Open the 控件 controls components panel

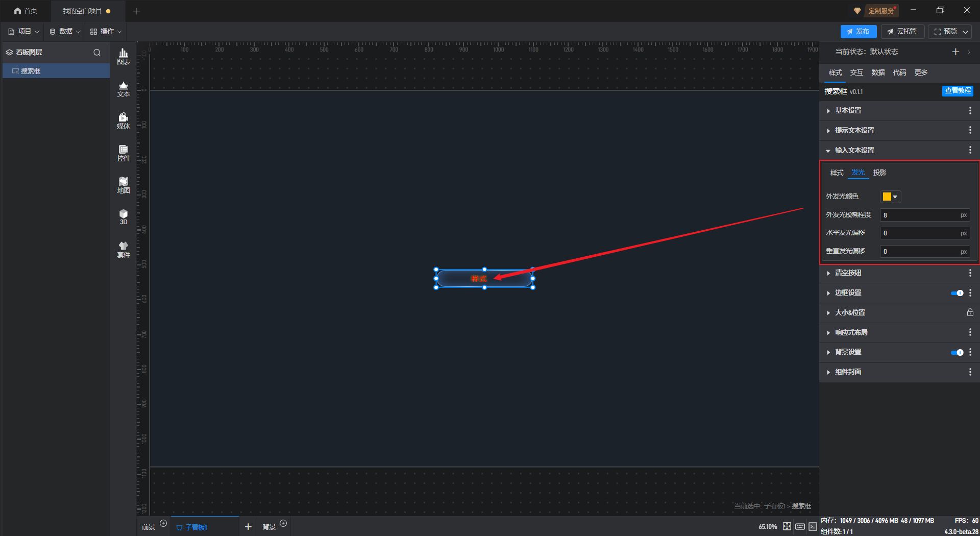pos(124,153)
